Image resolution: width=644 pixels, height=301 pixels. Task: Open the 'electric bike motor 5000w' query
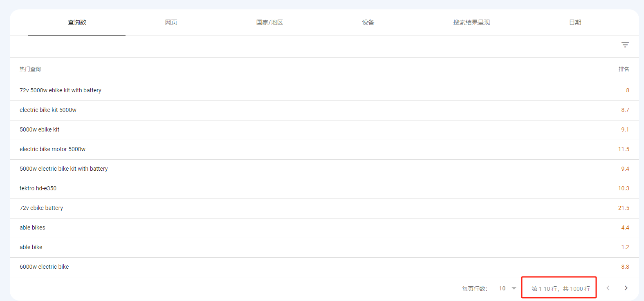click(52, 149)
